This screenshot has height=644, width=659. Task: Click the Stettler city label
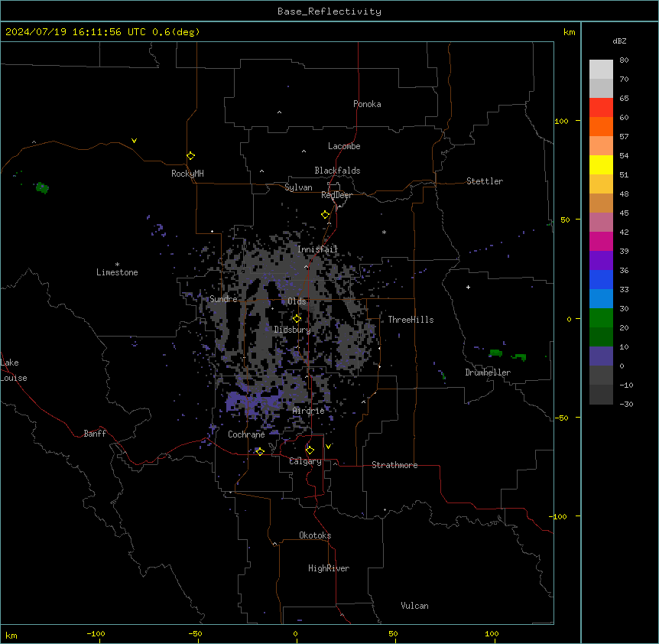pyautogui.click(x=485, y=181)
